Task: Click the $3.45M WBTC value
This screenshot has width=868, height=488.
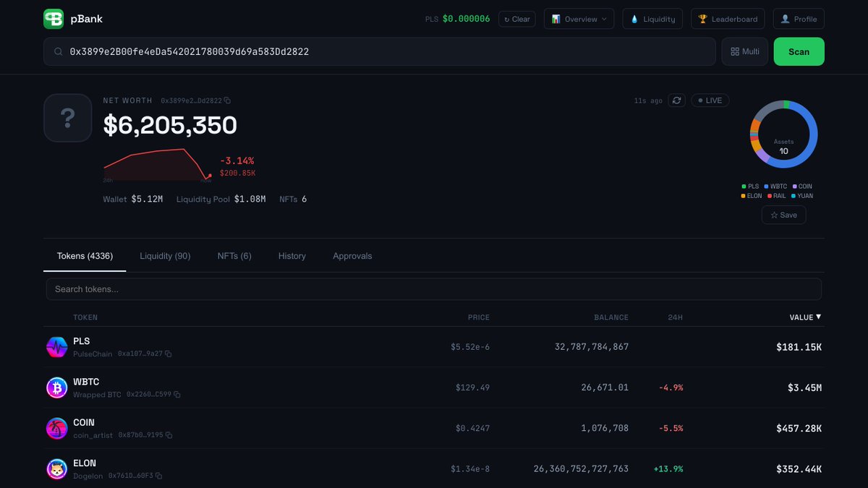Action: coord(804,388)
